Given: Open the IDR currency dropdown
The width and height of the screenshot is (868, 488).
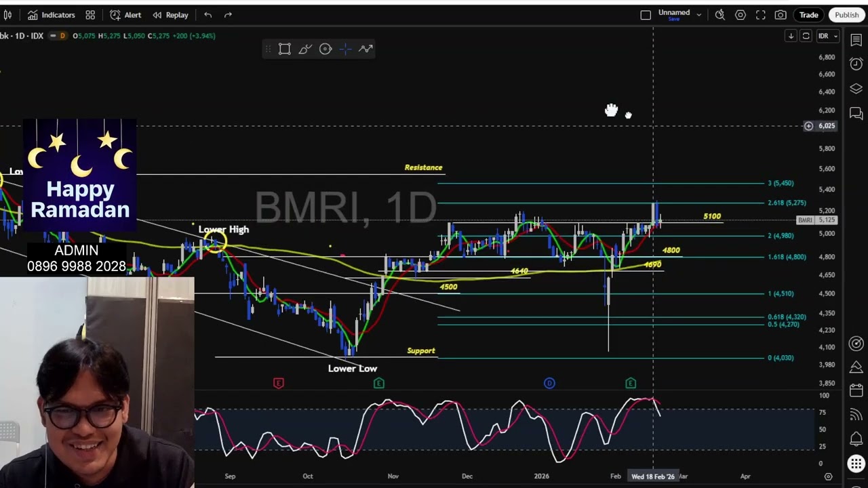Looking at the screenshot, I should pyautogui.click(x=827, y=36).
